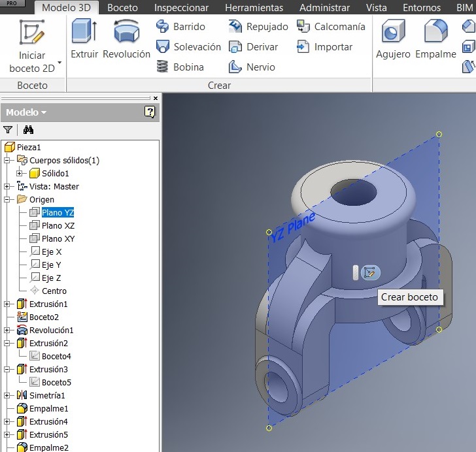
Task: Select the Extruir tool
Action: click(x=84, y=39)
